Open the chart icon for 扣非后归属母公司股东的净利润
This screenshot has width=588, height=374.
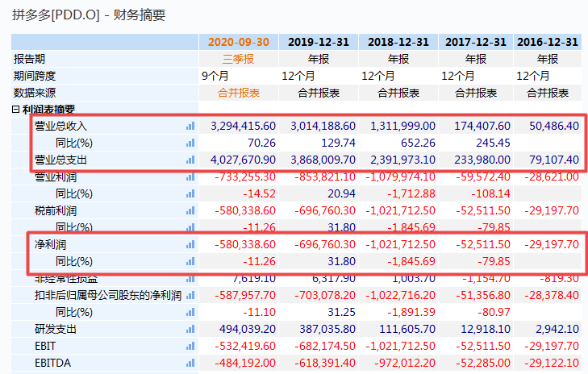point(191,295)
